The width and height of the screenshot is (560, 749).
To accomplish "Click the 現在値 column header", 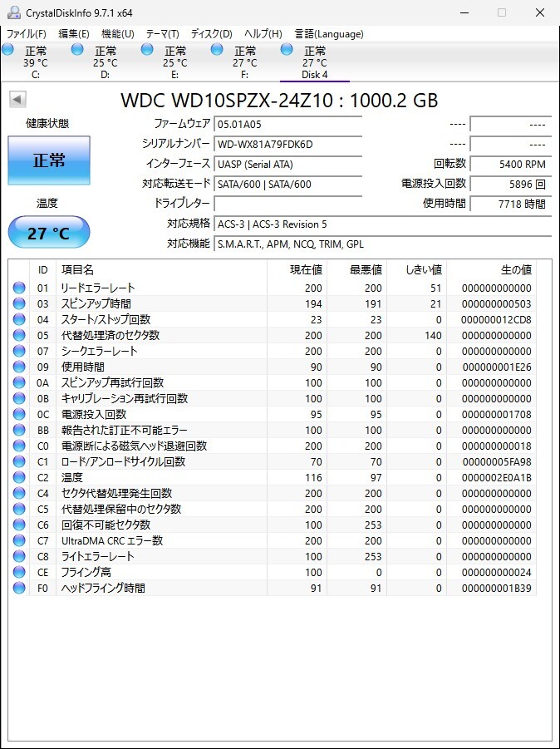I will [297, 270].
